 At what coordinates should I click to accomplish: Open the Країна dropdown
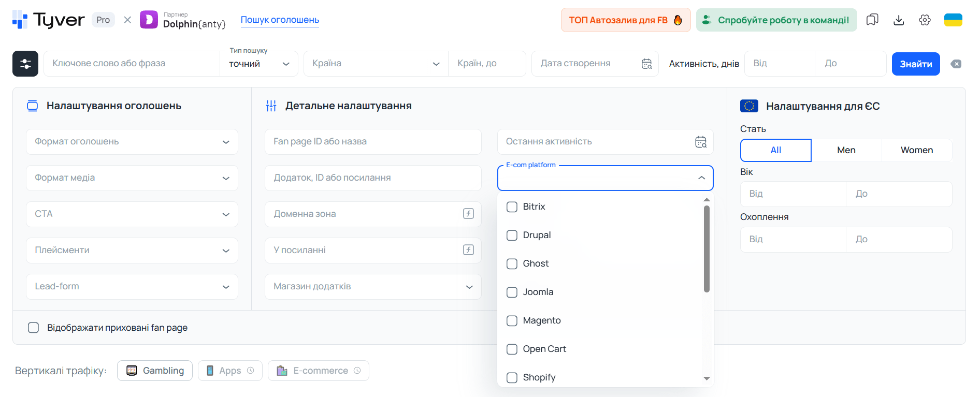click(x=376, y=64)
